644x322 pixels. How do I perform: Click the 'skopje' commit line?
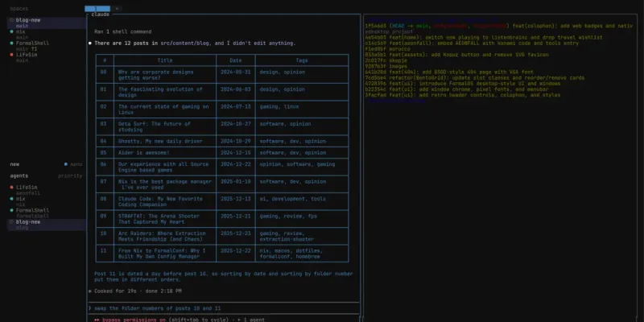pyautogui.click(x=386, y=60)
